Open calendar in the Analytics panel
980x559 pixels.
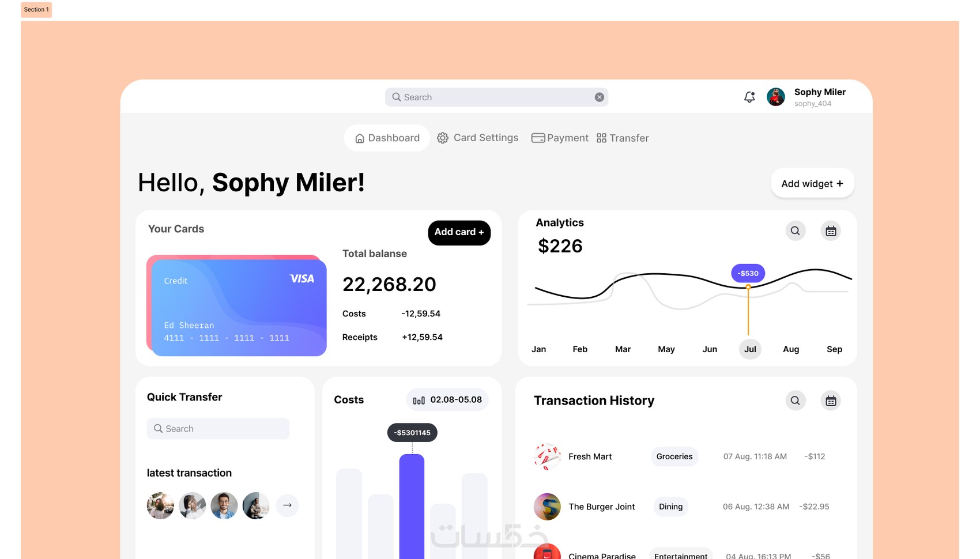831,231
